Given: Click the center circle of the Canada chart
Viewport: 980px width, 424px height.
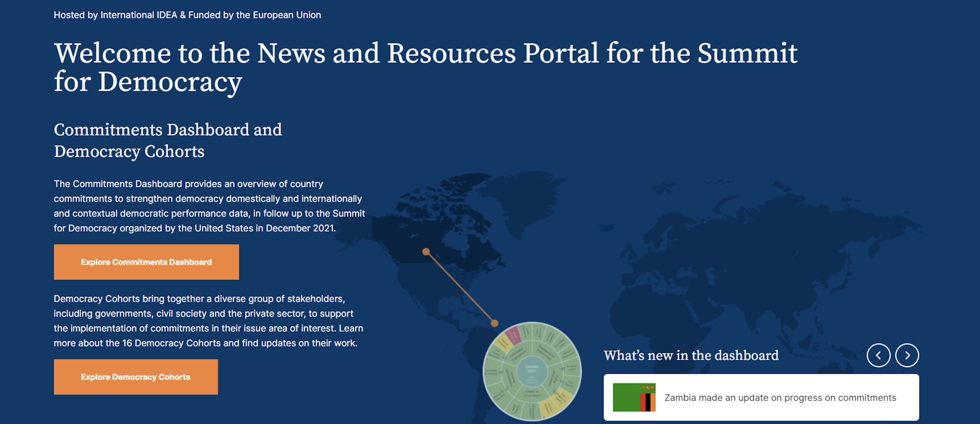Looking at the screenshot, I should [x=532, y=371].
